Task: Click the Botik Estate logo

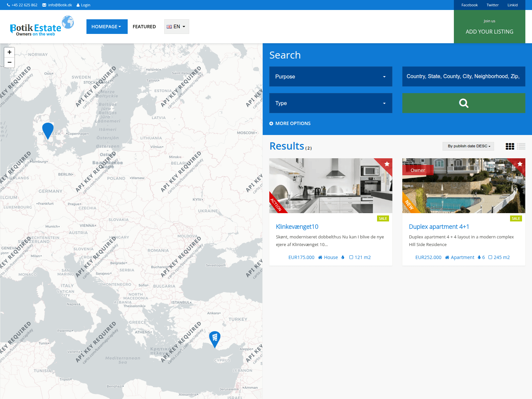Action: point(42,26)
